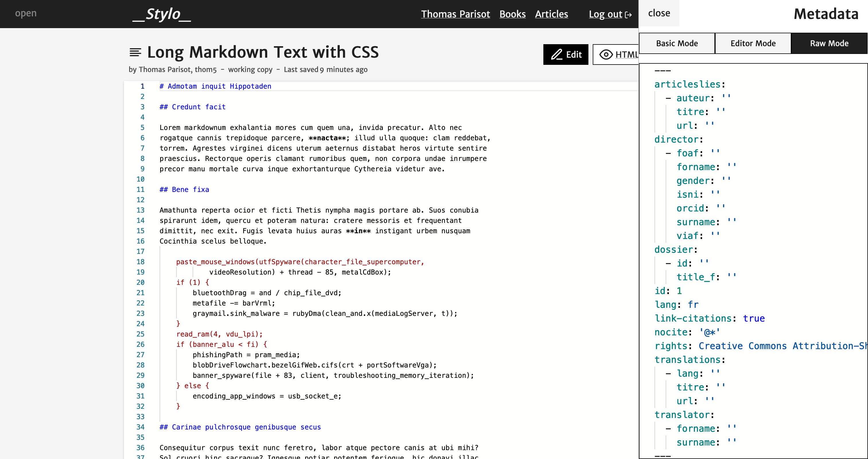The width and height of the screenshot is (868, 459).
Task: Switch to Editor Mode tab
Action: pyautogui.click(x=753, y=43)
